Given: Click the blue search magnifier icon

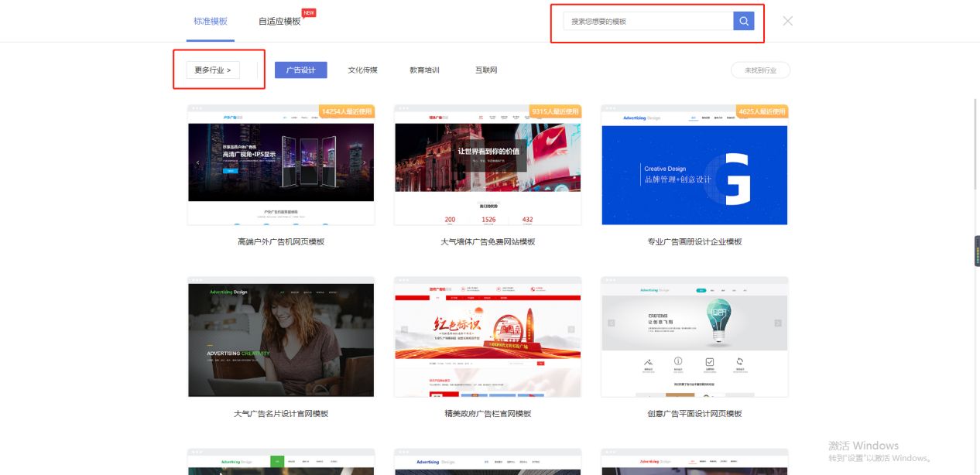Looking at the screenshot, I should 743,20.
